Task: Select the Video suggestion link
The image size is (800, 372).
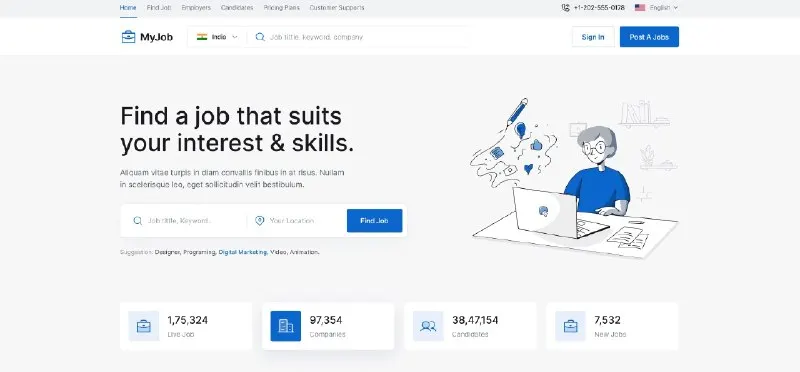Action: [278, 252]
